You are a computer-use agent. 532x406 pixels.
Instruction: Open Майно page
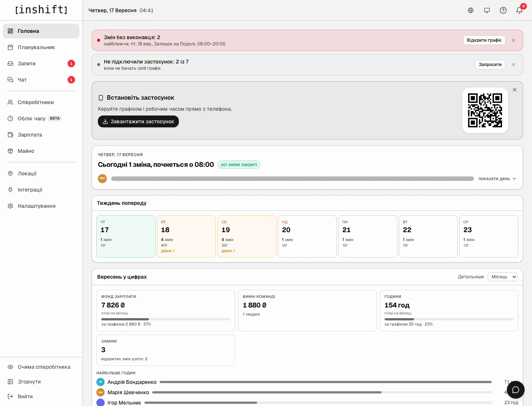[41, 151]
